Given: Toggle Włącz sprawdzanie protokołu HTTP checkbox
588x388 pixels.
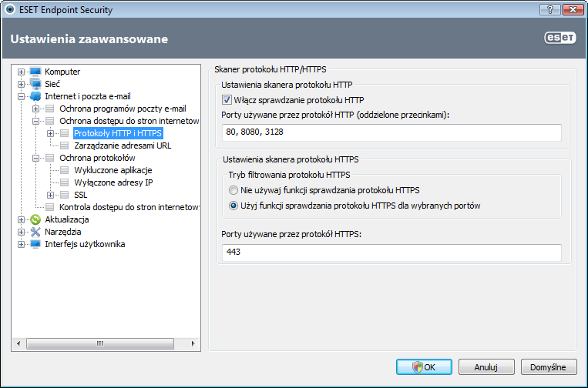Looking at the screenshot, I should pyautogui.click(x=227, y=100).
